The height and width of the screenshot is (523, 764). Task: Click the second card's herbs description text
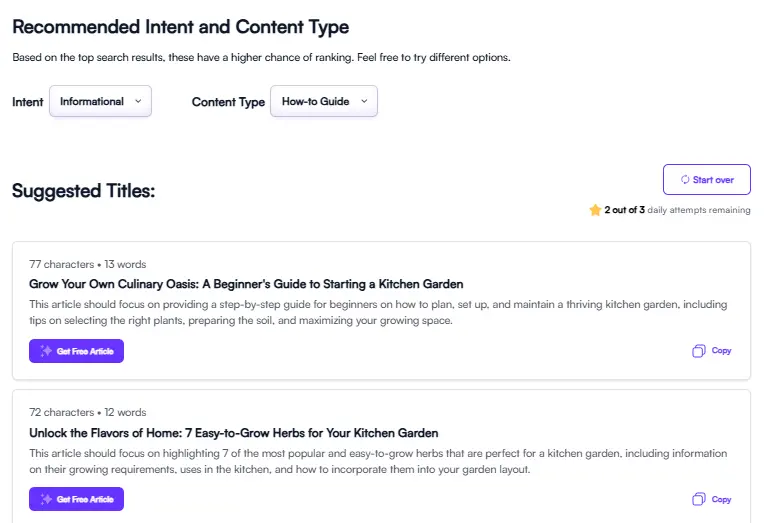378,461
